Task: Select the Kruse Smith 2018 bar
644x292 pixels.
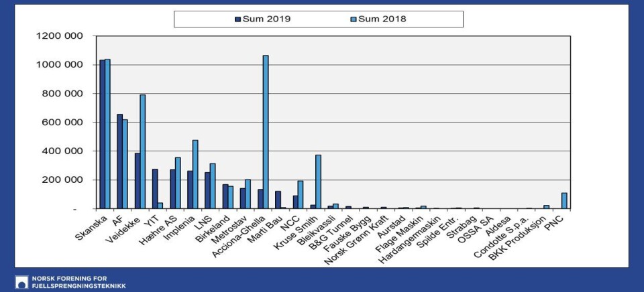Action: click(x=318, y=181)
